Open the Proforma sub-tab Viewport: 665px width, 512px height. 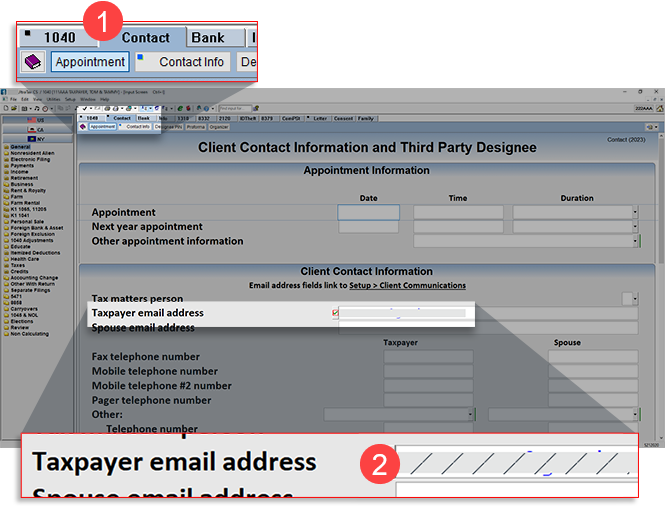click(x=196, y=127)
